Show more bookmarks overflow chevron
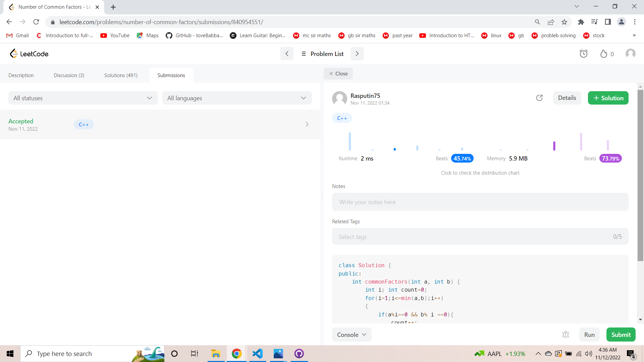 click(x=634, y=35)
